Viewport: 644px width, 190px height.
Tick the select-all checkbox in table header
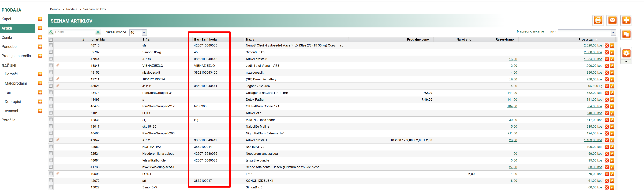pyautogui.click(x=51, y=40)
